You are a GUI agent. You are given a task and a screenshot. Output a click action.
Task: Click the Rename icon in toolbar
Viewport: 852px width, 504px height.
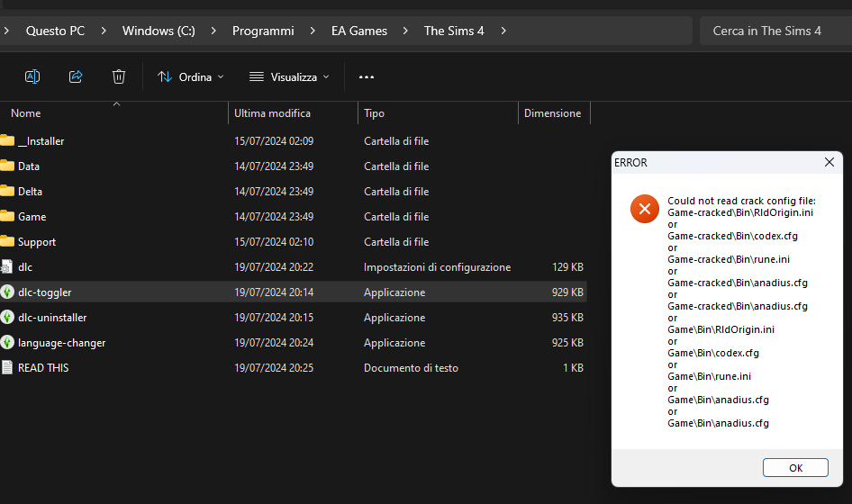pyautogui.click(x=32, y=76)
